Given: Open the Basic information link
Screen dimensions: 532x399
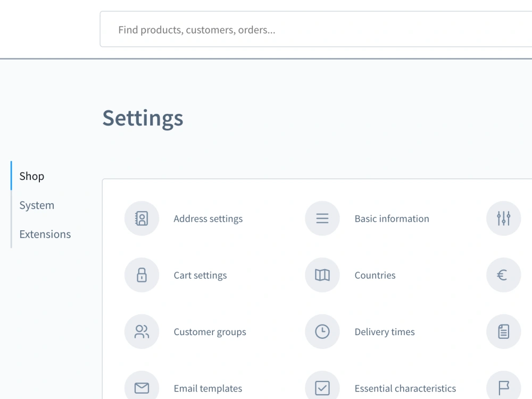Looking at the screenshot, I should (392, 219).
